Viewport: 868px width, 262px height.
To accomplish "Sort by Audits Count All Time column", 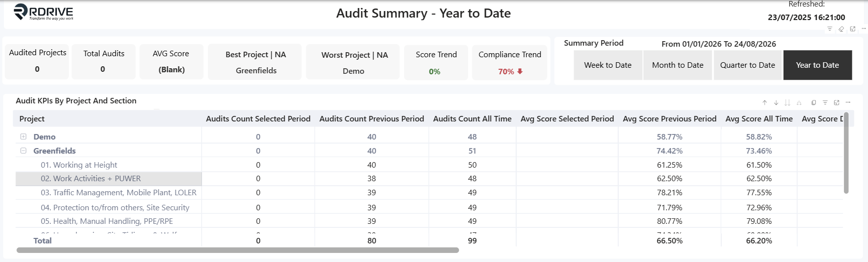I will (472, 119).
